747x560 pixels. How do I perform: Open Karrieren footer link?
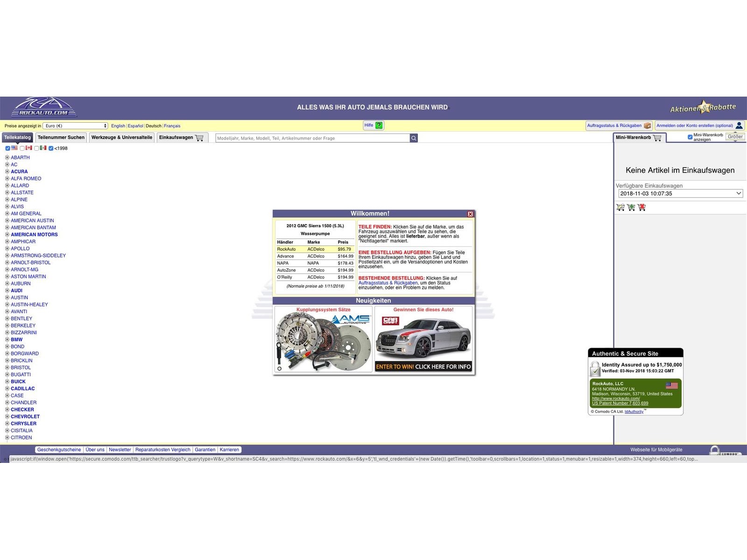[229, 450]
